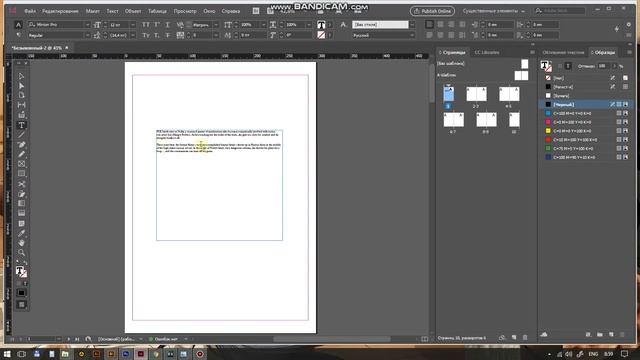The height and width of the screenshot is (360, 640).
Task: Open the Текст menu
Action: (x=112, y=11)
